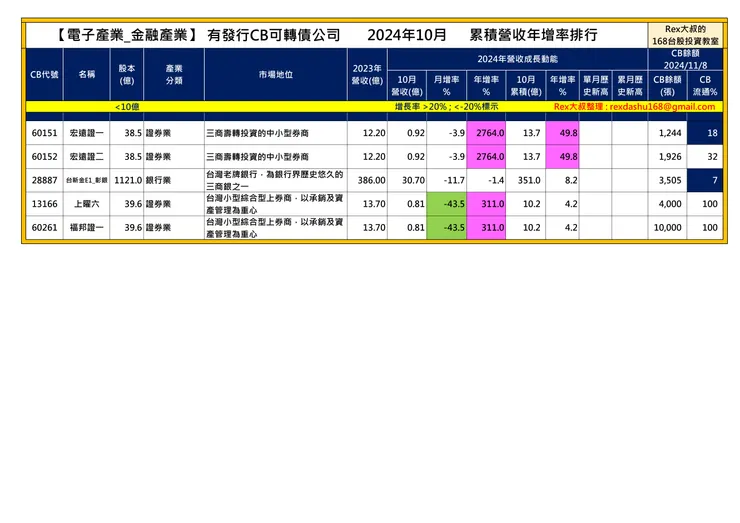This screenshot has width=740, height=523.
Task: Click the name 上曜六
Action: (86, 204)
